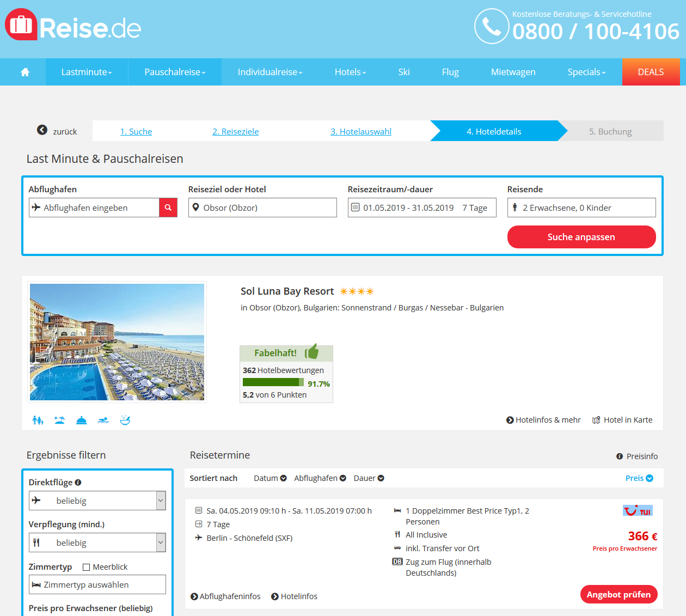Open the Sol Luna Bay Resort photo

117,342
